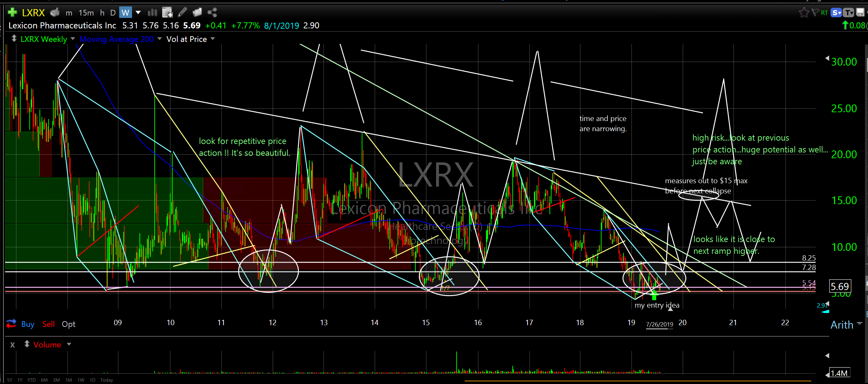Expand the LXRX Weekly dropdown arrow
Image resolution: width=868 pixels, height=384 pixels.
(73, 39)
